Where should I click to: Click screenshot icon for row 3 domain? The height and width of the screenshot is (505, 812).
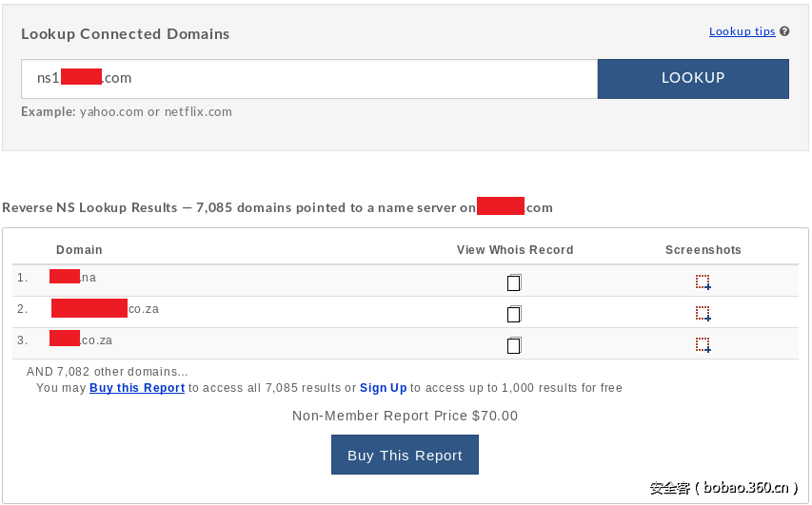coord(703,344)
